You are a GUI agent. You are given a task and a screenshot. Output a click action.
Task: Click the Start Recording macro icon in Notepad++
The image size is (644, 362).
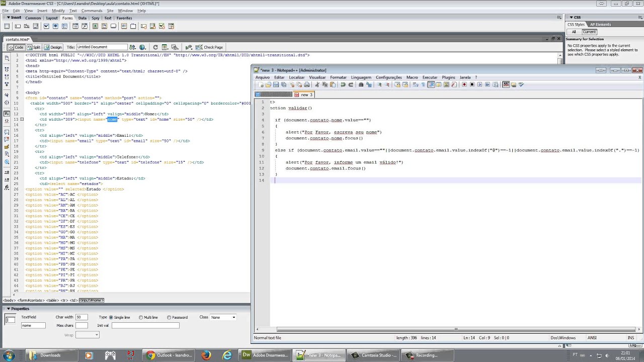(464, 84)
